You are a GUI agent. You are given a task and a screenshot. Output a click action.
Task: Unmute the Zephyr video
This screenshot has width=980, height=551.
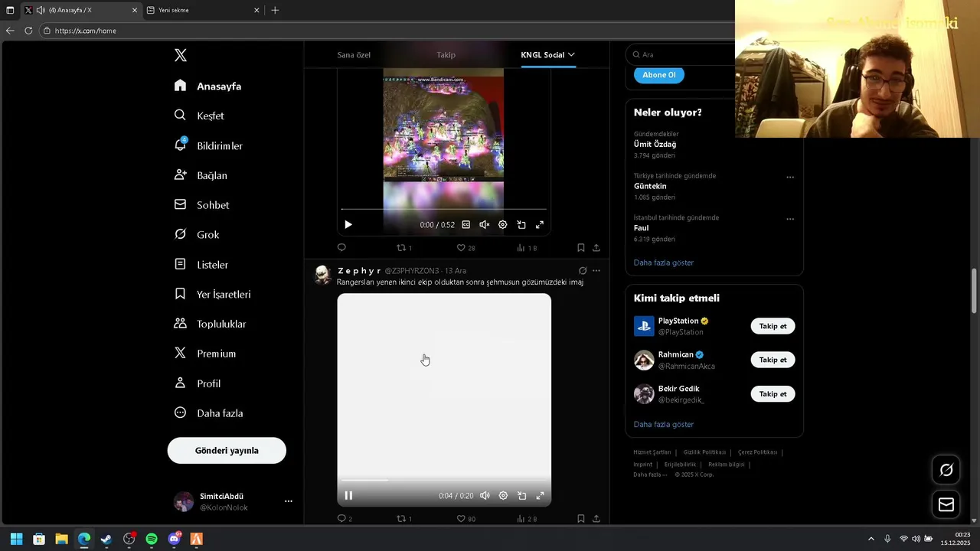[x=485, y=496]
